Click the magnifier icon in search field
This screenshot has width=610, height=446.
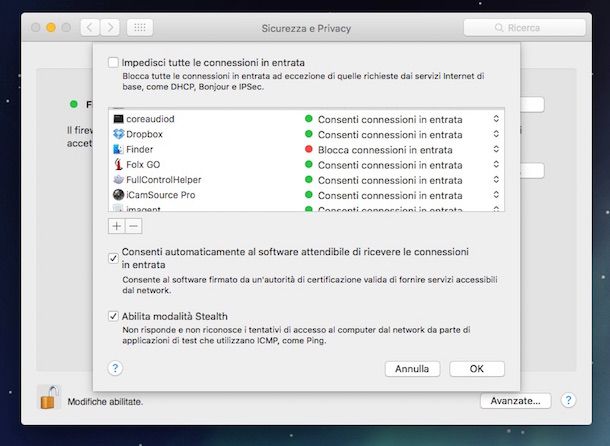coord(499,28)
